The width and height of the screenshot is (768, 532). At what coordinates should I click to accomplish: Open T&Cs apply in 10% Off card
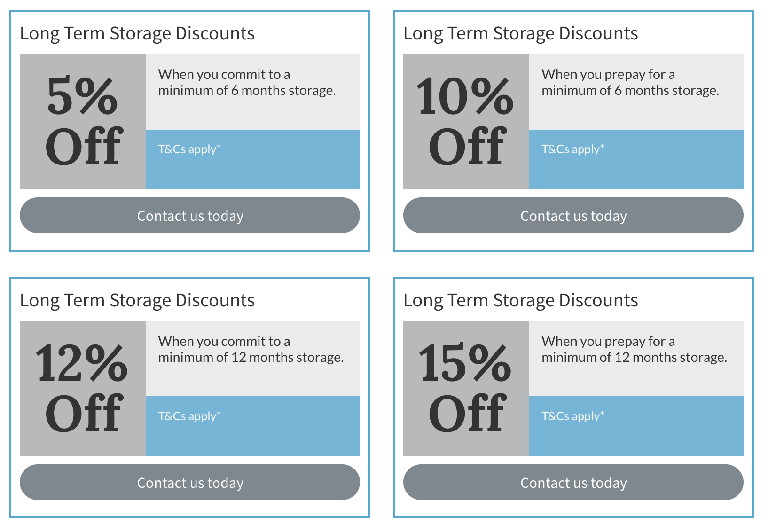(573, 149)
